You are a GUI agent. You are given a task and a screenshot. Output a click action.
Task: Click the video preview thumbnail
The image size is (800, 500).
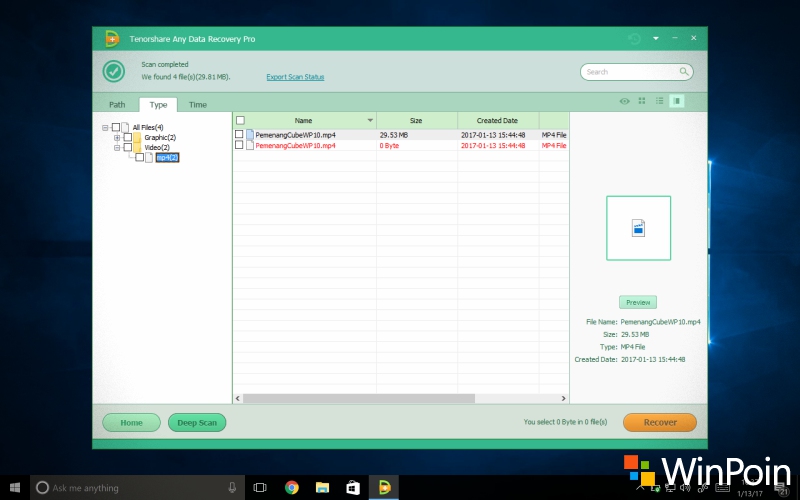(638, 228)
